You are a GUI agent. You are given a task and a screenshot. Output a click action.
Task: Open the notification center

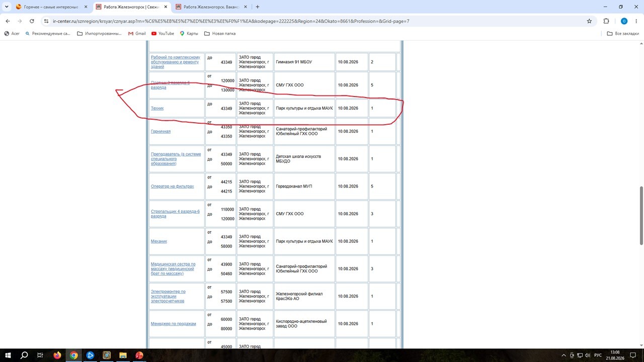(633, 355)
